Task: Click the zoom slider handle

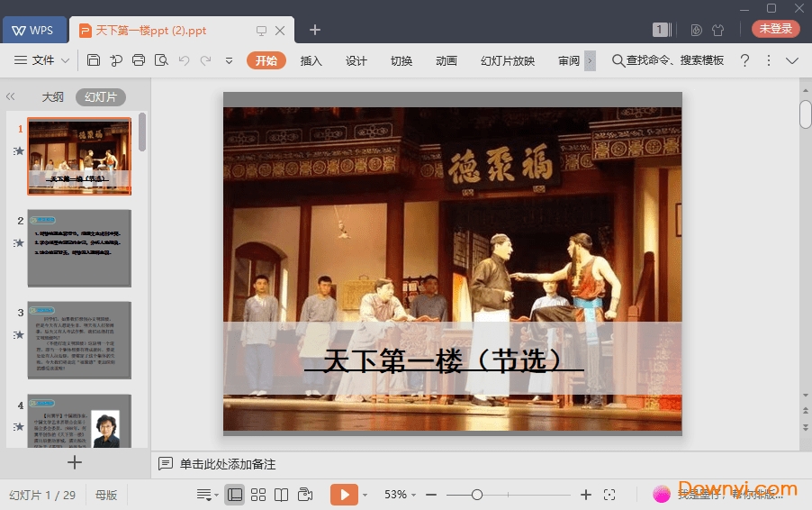Action: point(477,495)
